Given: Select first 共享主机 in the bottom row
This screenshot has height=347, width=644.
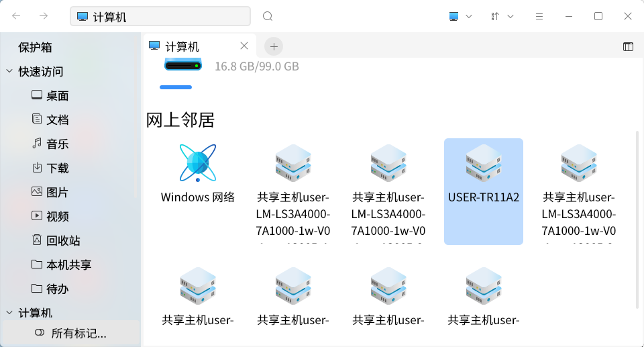Looking at the screenshot, I should [x=197, y=297].
